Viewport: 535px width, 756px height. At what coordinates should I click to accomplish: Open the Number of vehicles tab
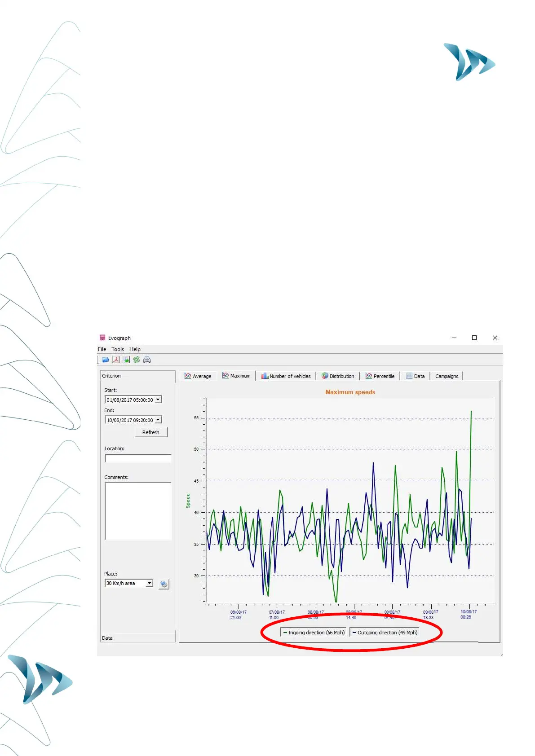pos(286,376)
